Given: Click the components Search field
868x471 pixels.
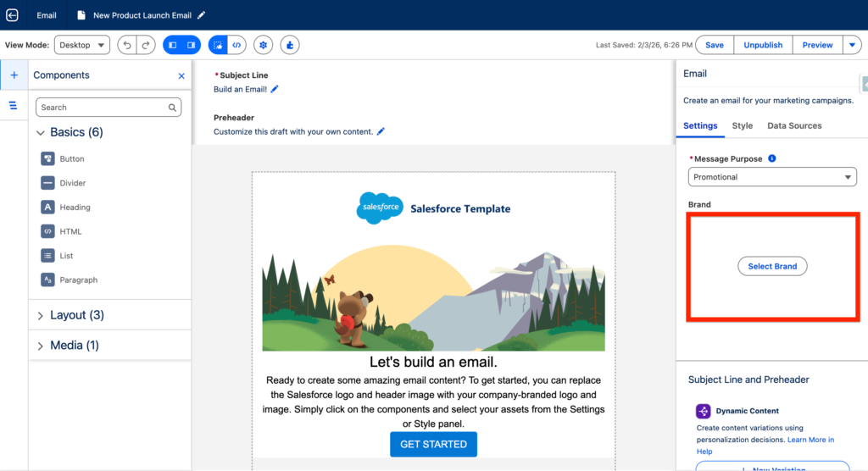Looking at the screenshot, I should tap(108, 108).
